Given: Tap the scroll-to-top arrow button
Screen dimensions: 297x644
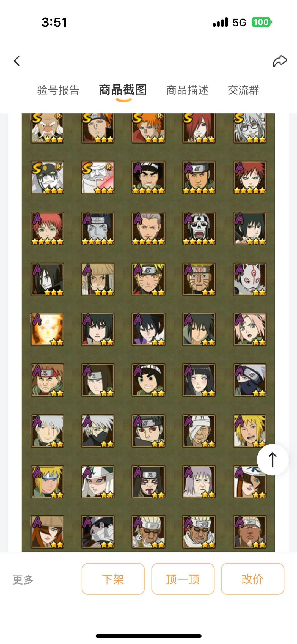Looking at the screenshot, I should [273, 460].
